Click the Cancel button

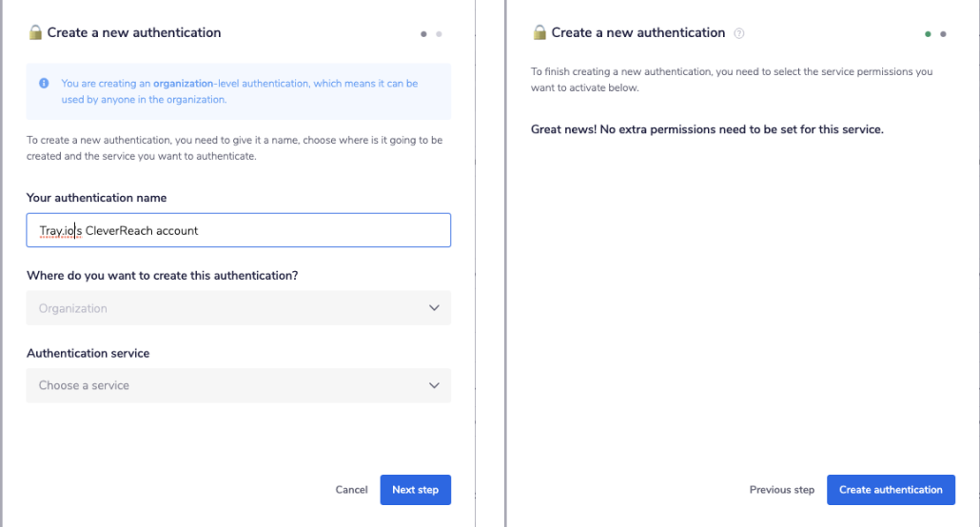tap(351, 490)
